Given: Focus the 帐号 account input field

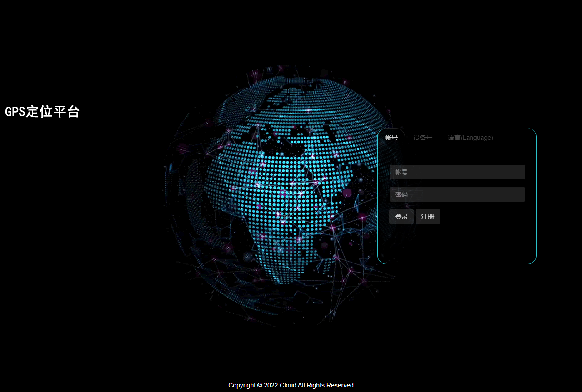Looking at the screenshot, I should [457, 172].
